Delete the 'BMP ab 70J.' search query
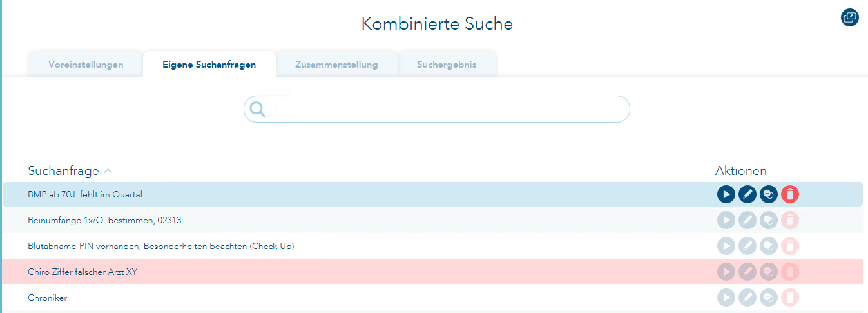Screen dimensions: 868x313 click(x=790, y=194)
